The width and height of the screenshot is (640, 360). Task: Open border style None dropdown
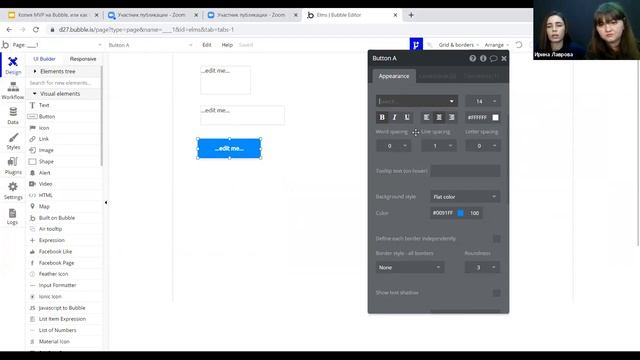click(410, 267)
